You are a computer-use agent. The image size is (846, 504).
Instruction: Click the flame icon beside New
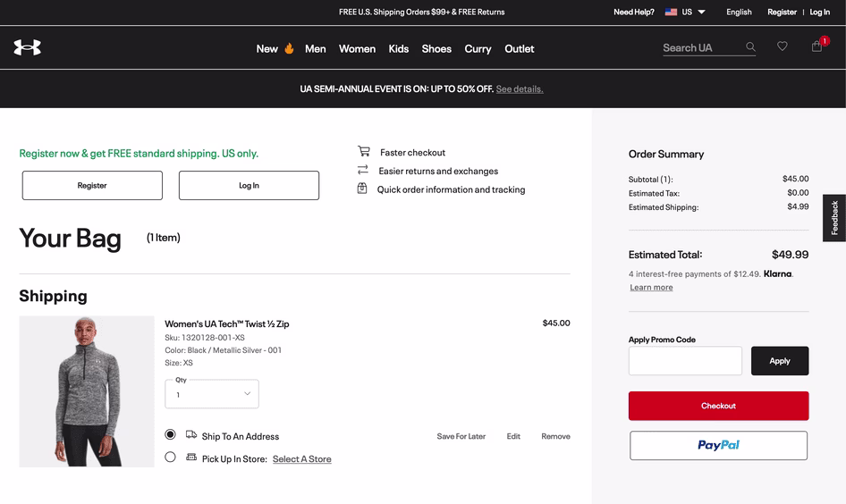289,48
